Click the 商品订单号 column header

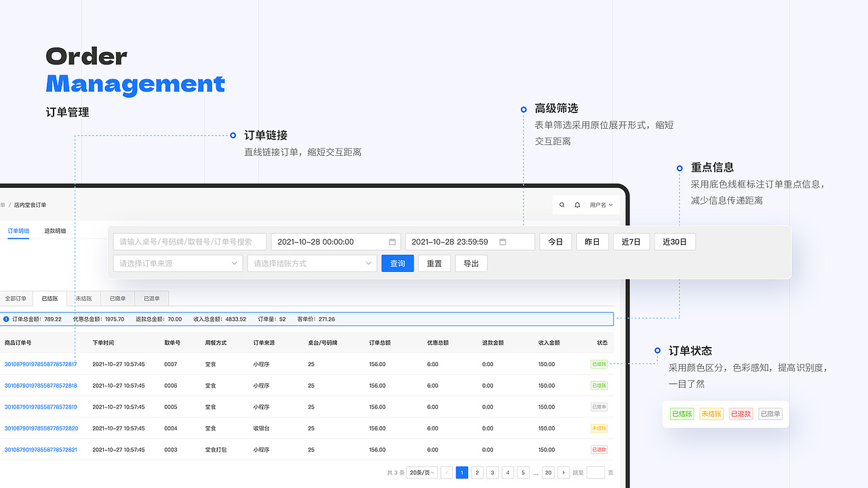pos(18,343)
